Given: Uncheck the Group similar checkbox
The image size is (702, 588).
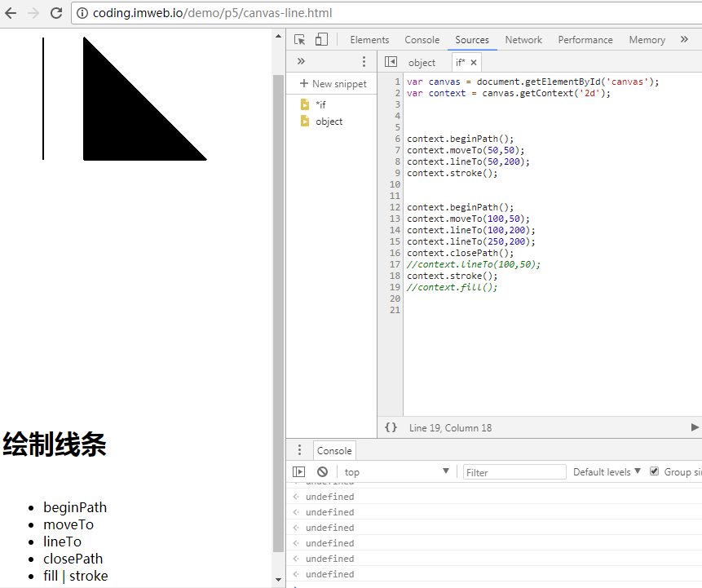Looking at the screenshot, I should [654, 471].
